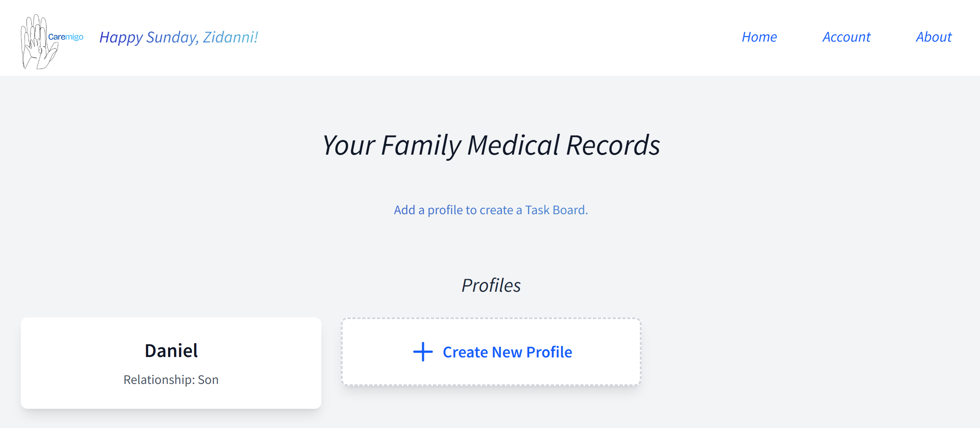Image resolution: width=980 pixels, height=428 pixels.
Task: Open the About page
Action: (x=933, y=37)
